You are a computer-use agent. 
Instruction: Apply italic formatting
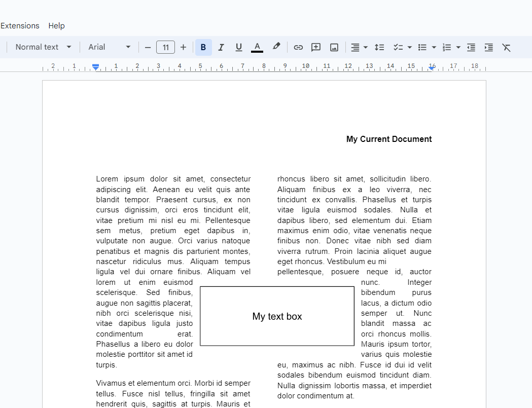[221, 47]
